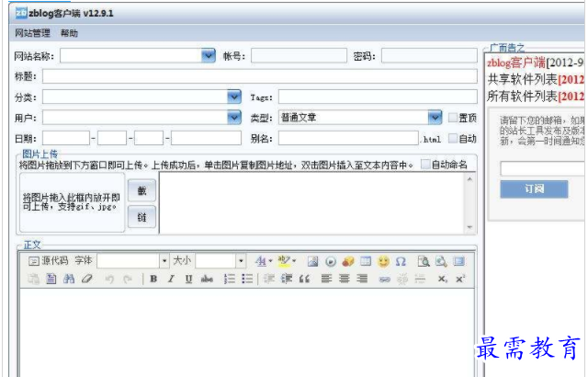
Task: Enable the 置顶 (sticky) checkbox
Action: pyautogui.click(x=453, y=118)
